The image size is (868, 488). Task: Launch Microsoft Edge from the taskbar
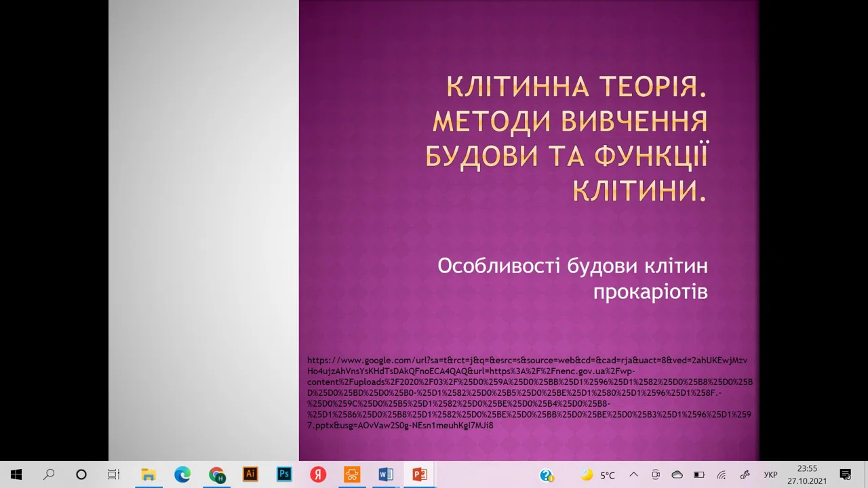(x=182, y=474)
